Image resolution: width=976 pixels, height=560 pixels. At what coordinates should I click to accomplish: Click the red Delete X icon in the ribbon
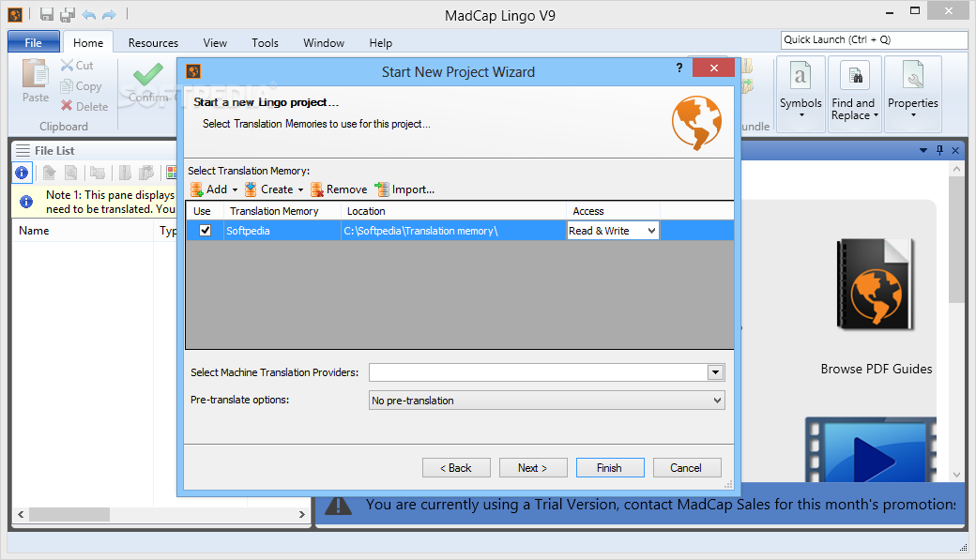point(67,106)
